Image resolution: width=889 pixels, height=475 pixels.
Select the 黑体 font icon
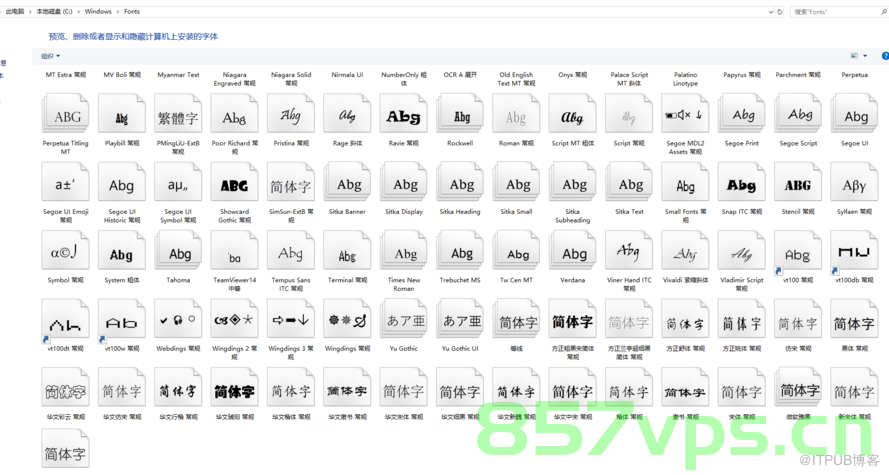854,321
